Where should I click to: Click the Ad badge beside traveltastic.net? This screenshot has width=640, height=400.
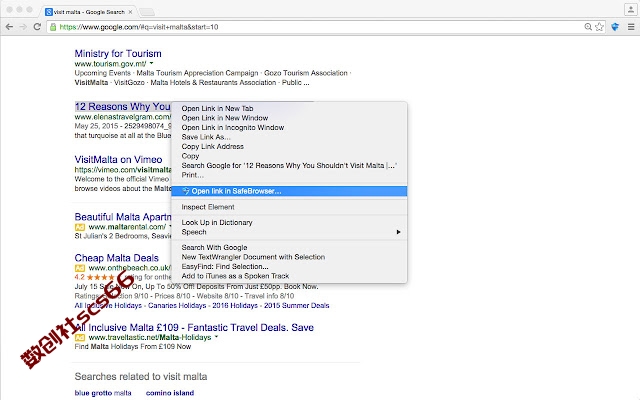pyautogui.click(x=80, y=338)
